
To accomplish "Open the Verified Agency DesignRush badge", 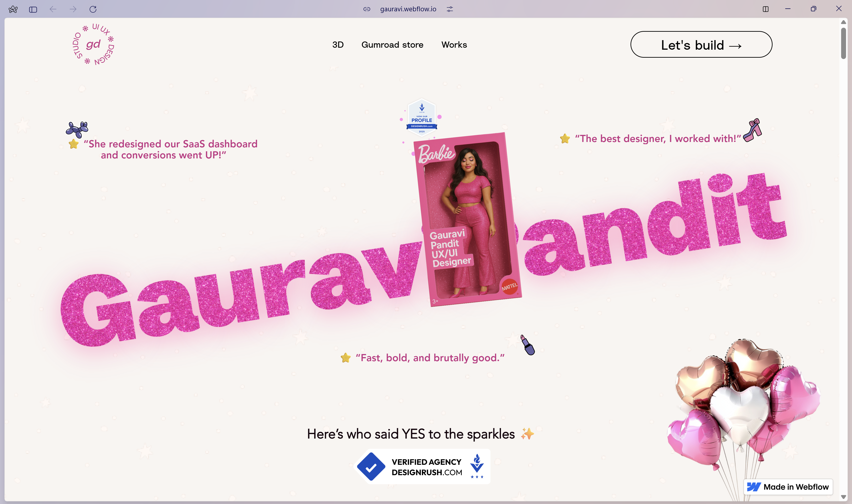I will click(422, 467).
